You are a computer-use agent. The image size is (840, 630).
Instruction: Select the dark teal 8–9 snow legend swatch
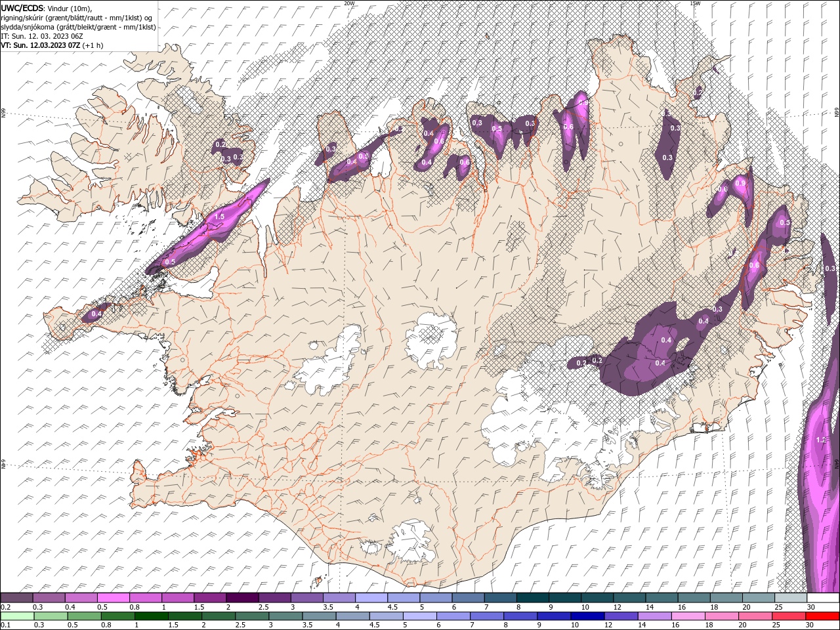pyautogui.click(x=532, y=598)
